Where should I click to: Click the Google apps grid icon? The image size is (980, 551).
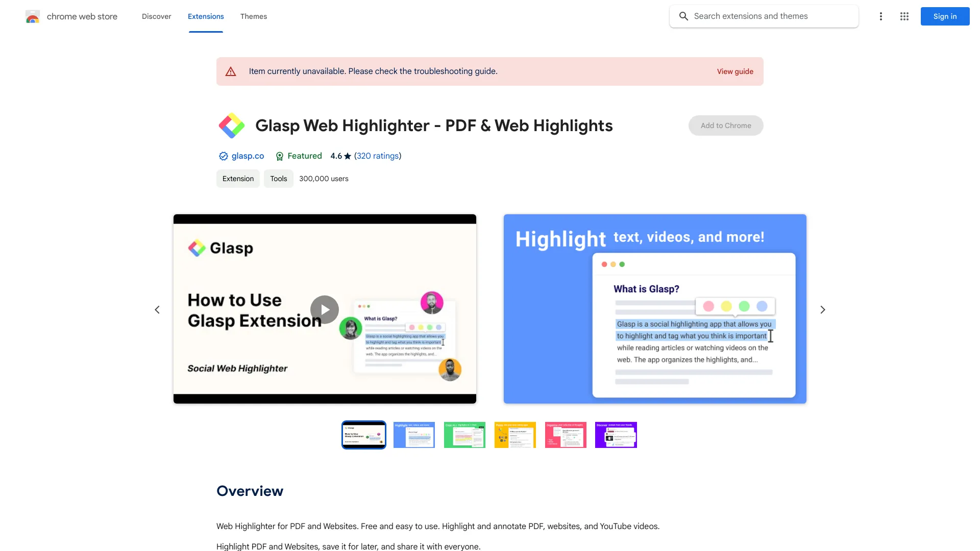(904, 16)
